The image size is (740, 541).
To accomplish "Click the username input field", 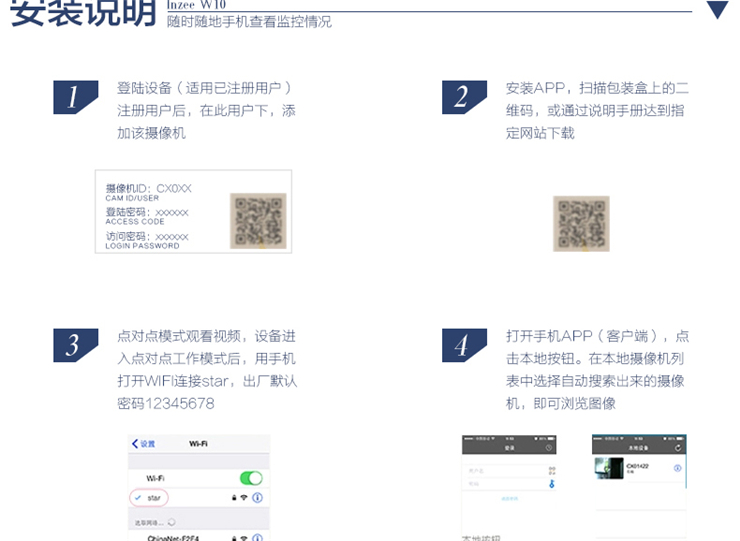I will [505, 468].
